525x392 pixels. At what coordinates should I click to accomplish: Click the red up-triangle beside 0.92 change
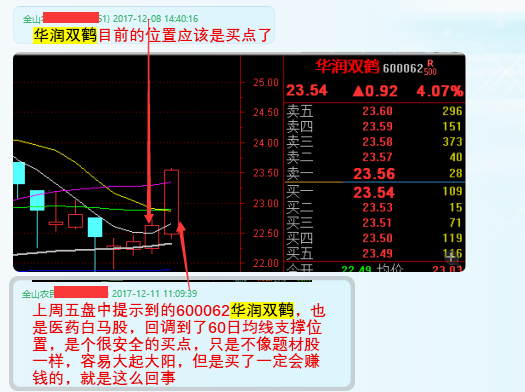point(358,91)
